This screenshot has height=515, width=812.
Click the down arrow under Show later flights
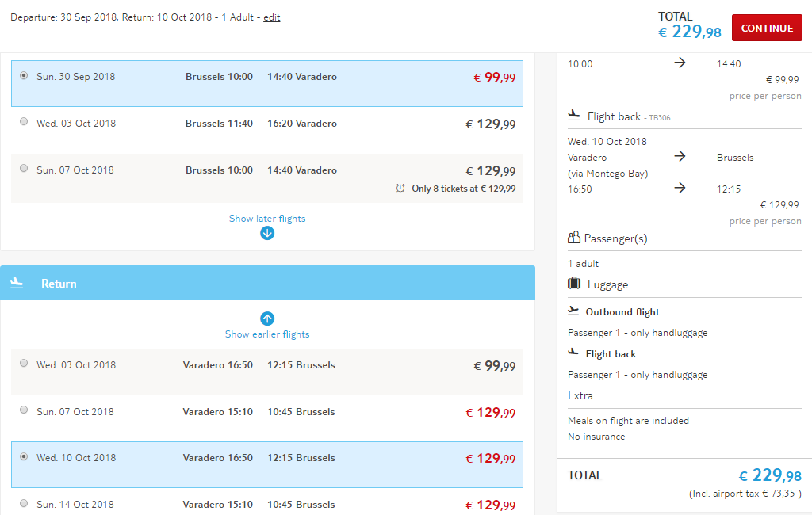[x=267, y=234]
